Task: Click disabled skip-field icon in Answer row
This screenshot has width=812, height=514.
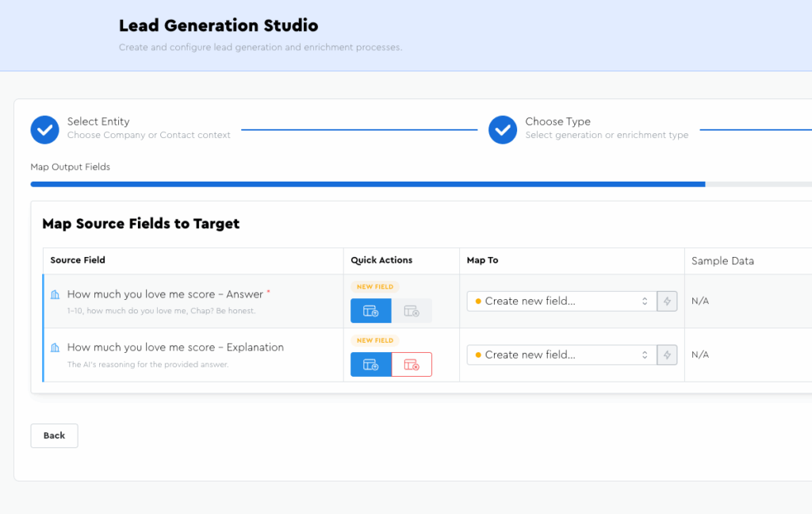Action: (412, 311)
